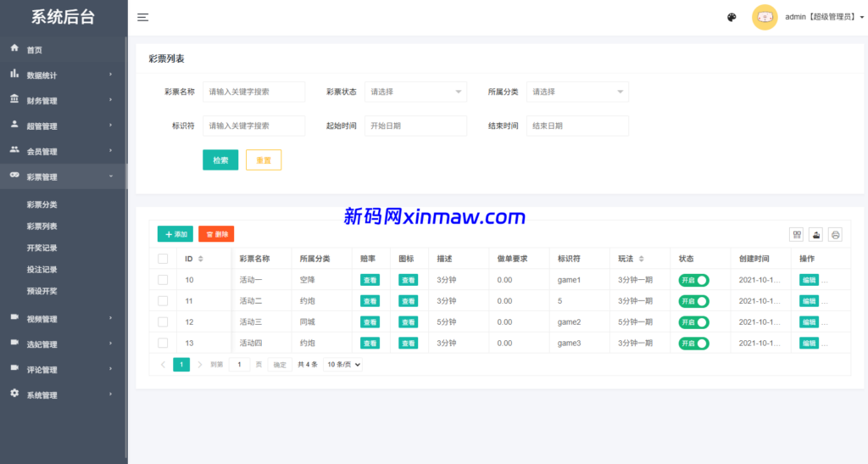Open the 所属分类 dropdown
The image size is (868, 464).
[x=577, y=92]
